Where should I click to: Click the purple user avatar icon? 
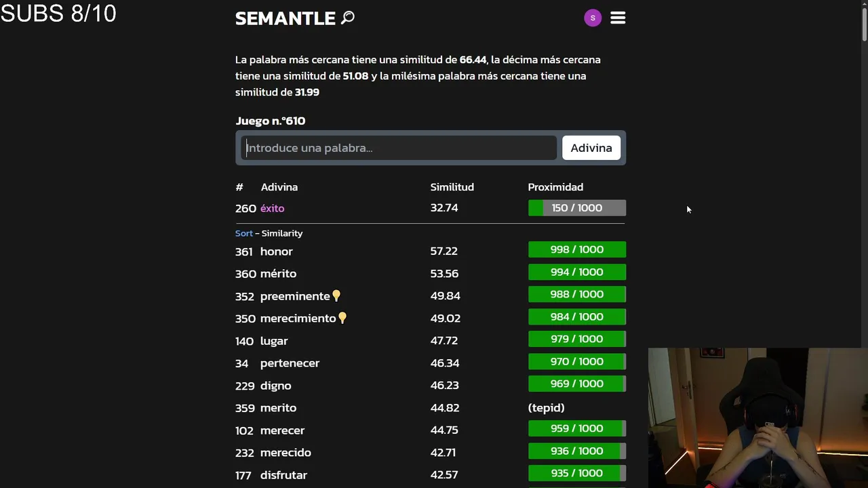pyautogui.click(x=593, y=18)
